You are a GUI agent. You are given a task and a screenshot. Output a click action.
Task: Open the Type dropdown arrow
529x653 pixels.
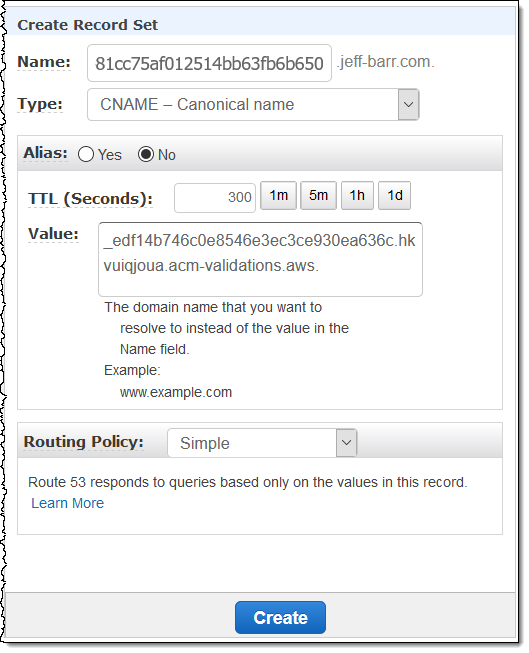point(408,104)
